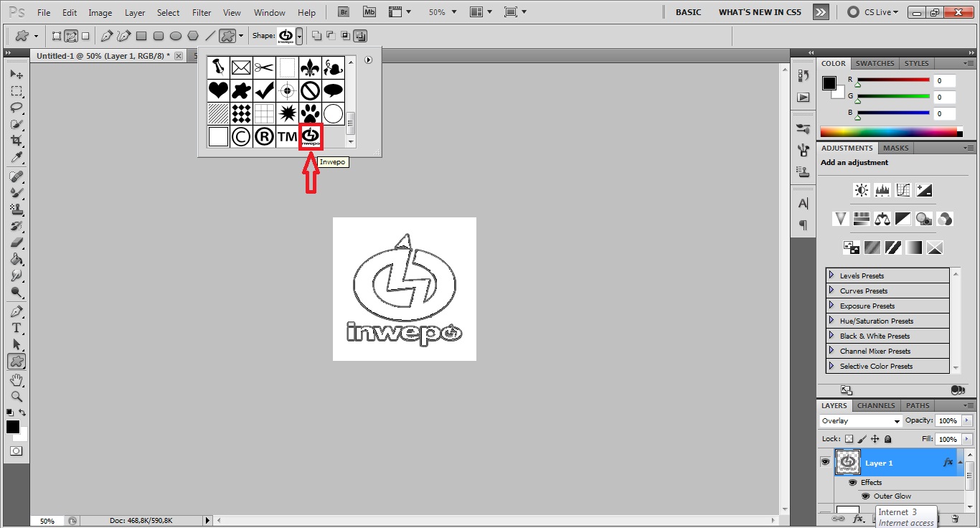Viewport: 980px width, 528px height.
Task: Select the Quick Selection tool
Action: click(17, 124)
